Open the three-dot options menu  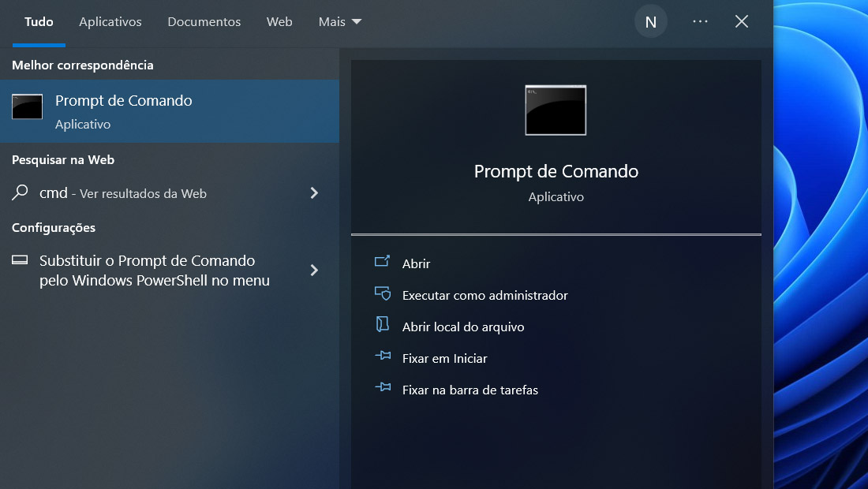coord(700,21)
